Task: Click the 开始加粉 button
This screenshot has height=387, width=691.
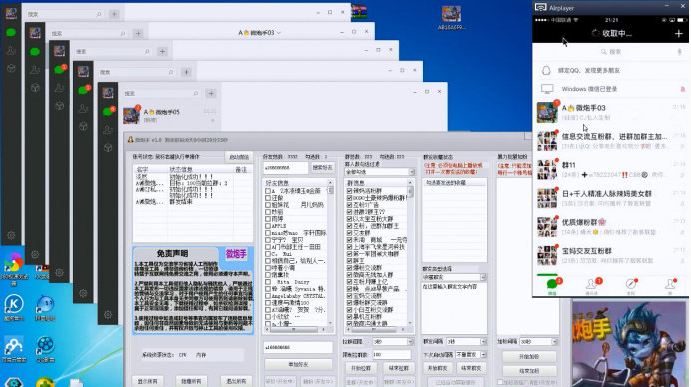Action: click(529, 357)
